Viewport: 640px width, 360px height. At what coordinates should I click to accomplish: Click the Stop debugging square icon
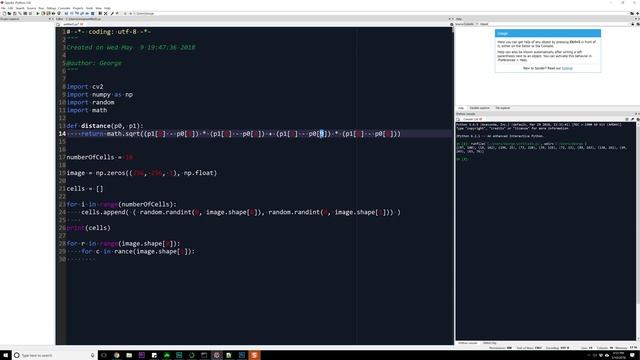pyautogui.click(x=93, y=13)
